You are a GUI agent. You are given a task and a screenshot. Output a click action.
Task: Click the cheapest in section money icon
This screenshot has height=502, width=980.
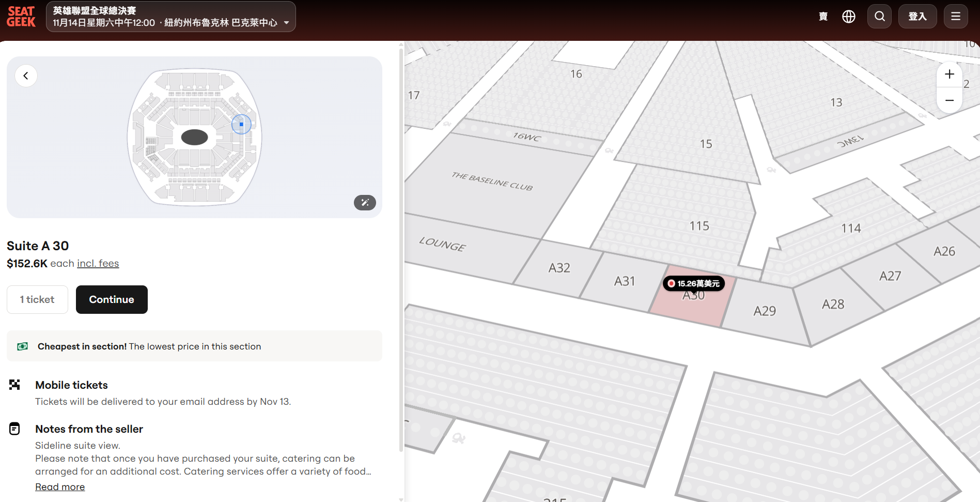click(22, 346)
